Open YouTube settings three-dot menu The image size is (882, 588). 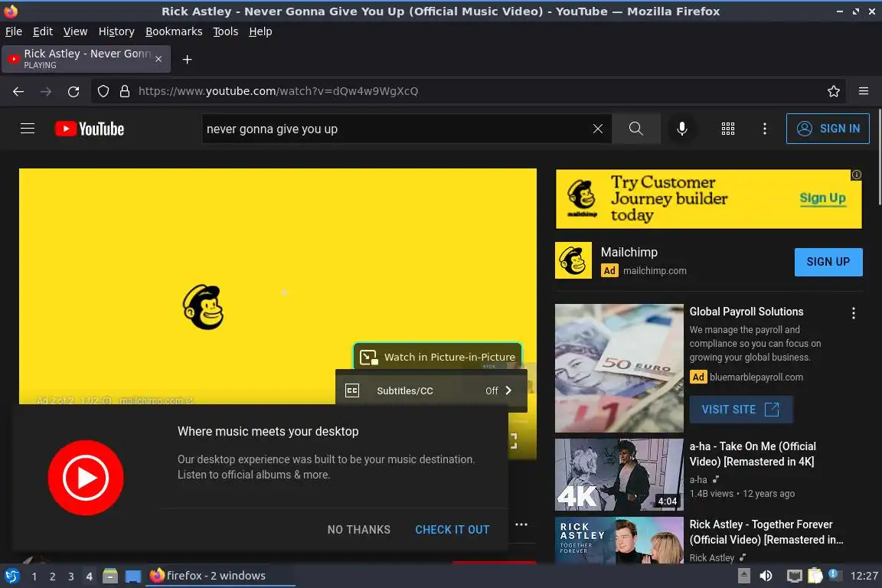click(x=764, y=129)
